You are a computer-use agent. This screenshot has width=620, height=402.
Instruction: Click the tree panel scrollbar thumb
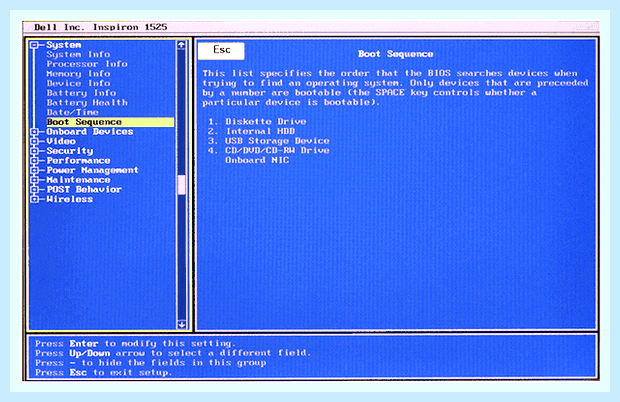[x=181, y=185]
